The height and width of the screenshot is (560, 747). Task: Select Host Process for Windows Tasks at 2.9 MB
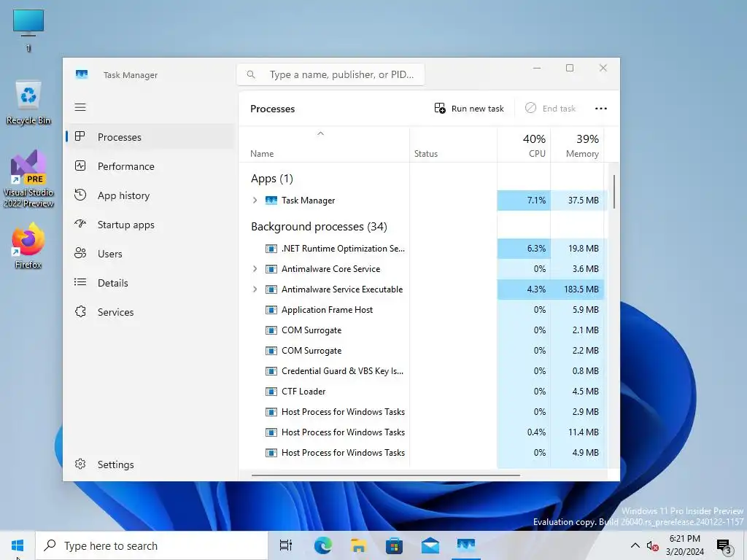click(x=423, y=412)
